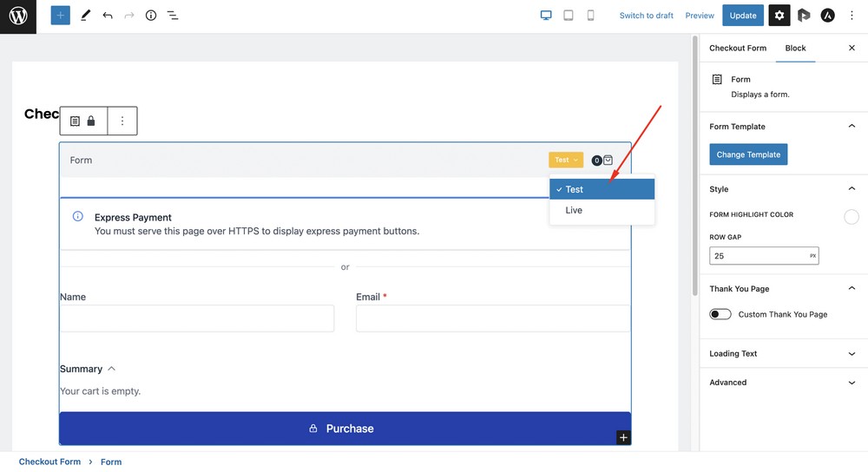The image size is (868, 472).
Task: Open the document details info icon
Action: (151, 16)
